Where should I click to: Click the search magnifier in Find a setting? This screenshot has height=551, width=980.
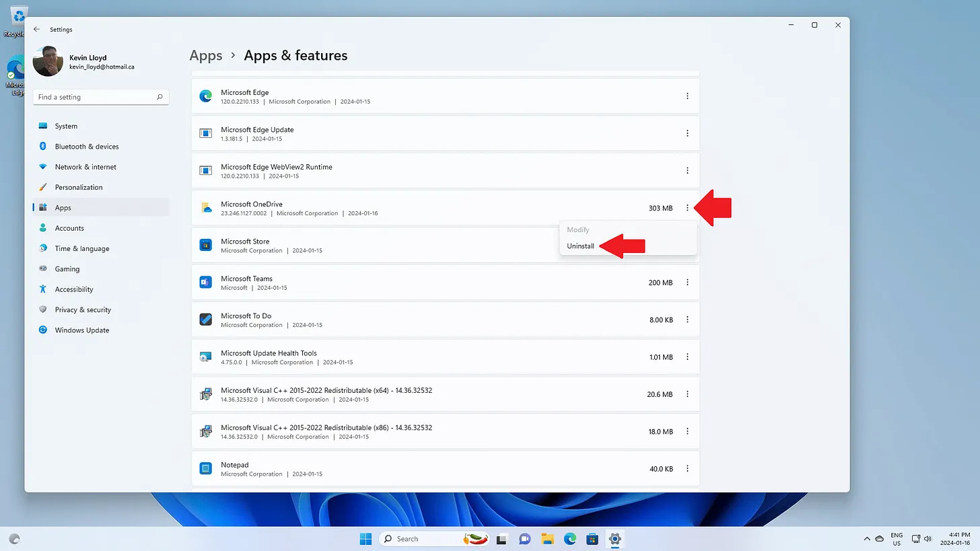coord(160,97)
